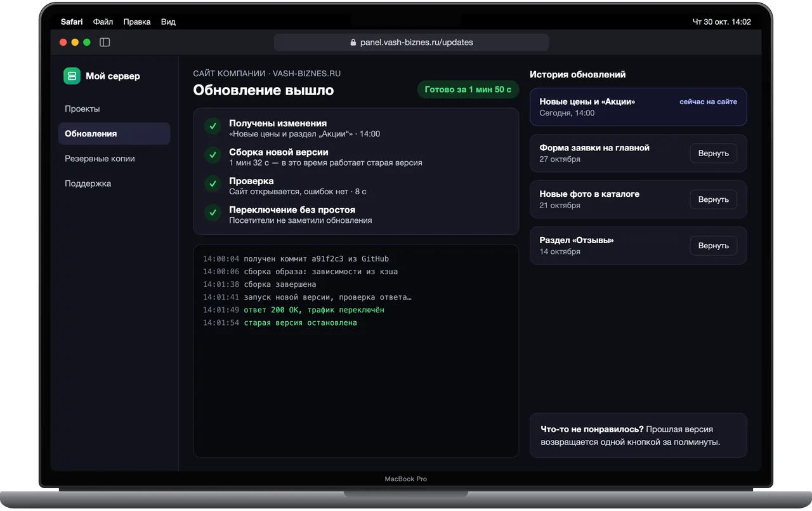Click the «Новые фото в каталоге» title
812x511 pixels.
pyautogui.click(x=589, y=194)
